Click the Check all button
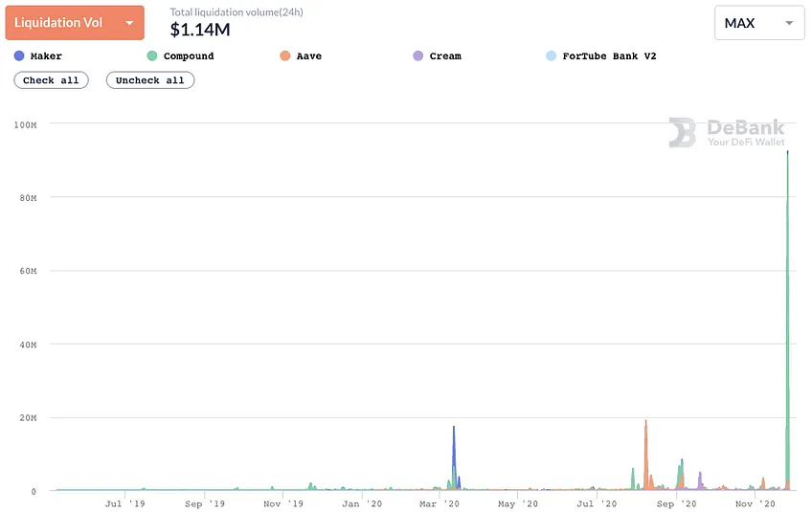 (51, 80)
